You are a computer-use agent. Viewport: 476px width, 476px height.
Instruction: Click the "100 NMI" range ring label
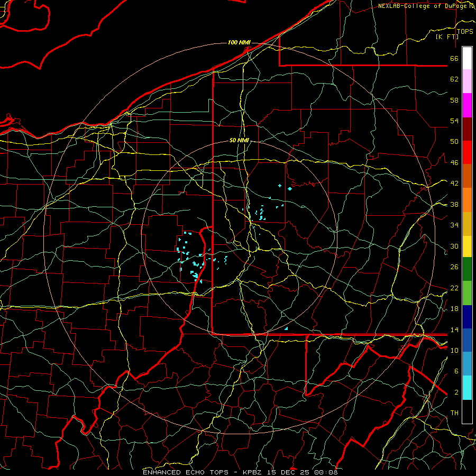tap(239, 42)
